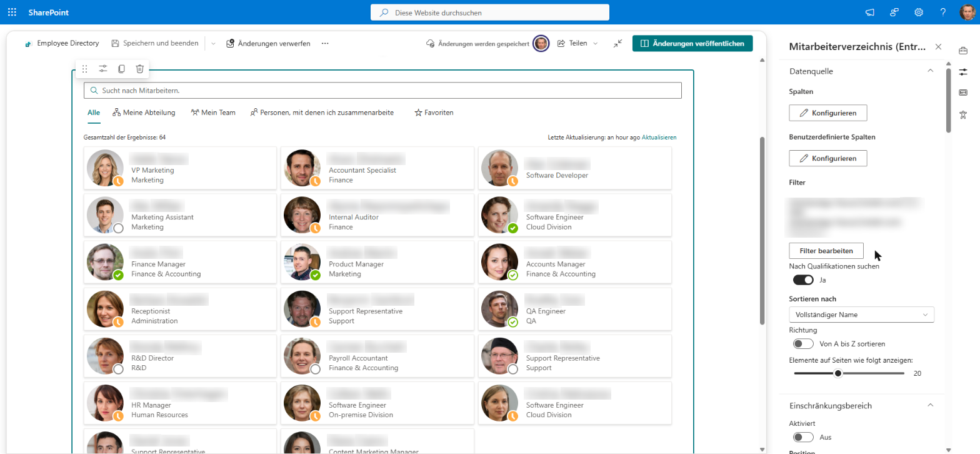This screenshot has width=980, height=454.
Task: Open the Help question mark
Action: 943,12
